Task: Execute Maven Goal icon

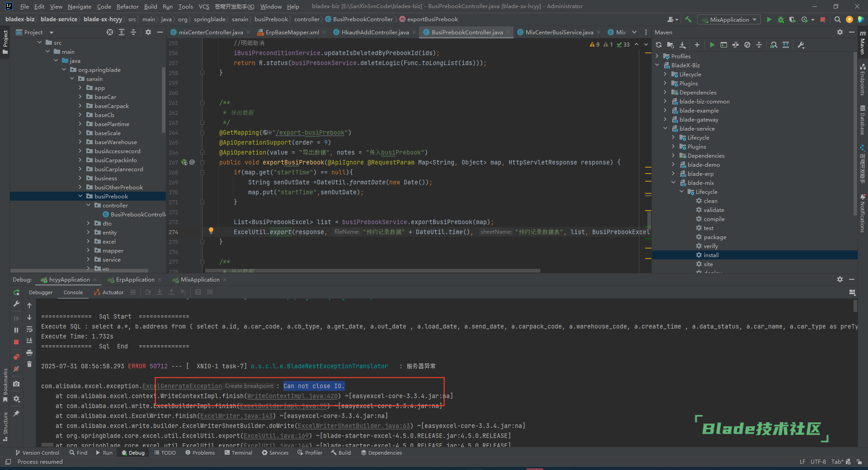Action: click(x=724, y=45)
